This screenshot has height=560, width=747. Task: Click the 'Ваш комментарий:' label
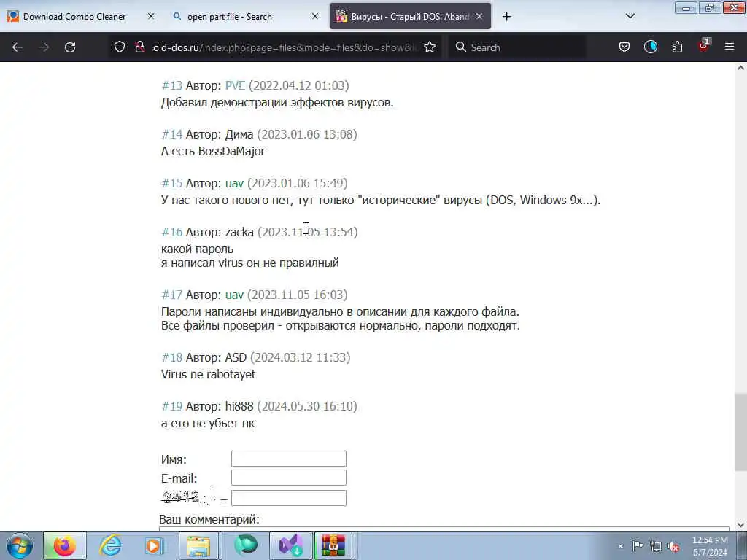click(209, 519)
